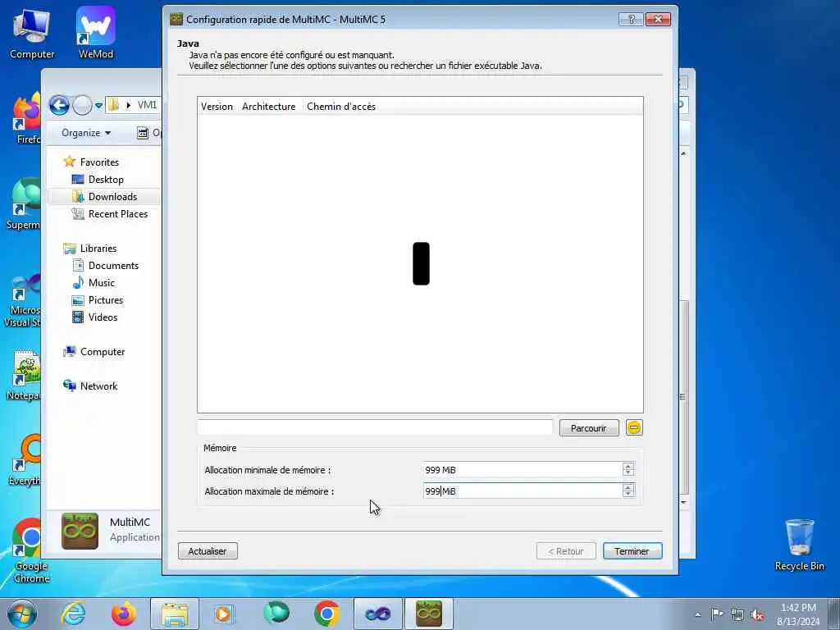Switch to MultiMC taskbar button
Screen dimensions: 840x630
click(428, 614)
